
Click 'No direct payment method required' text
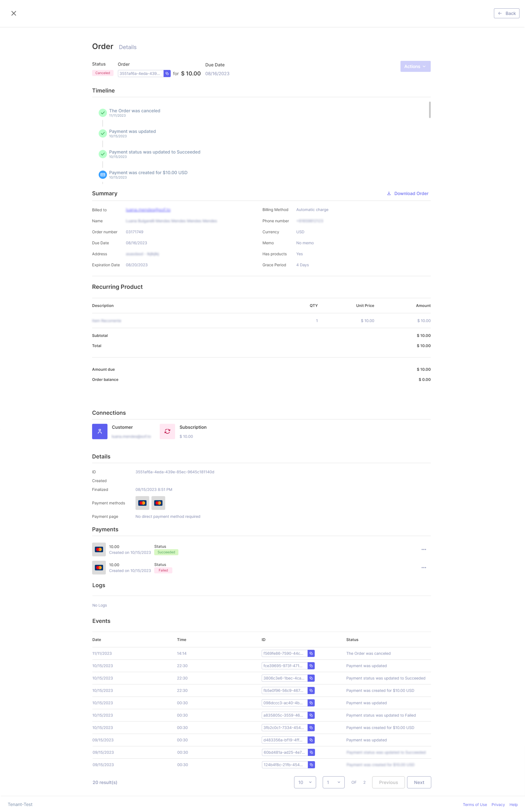click(168, 516)
